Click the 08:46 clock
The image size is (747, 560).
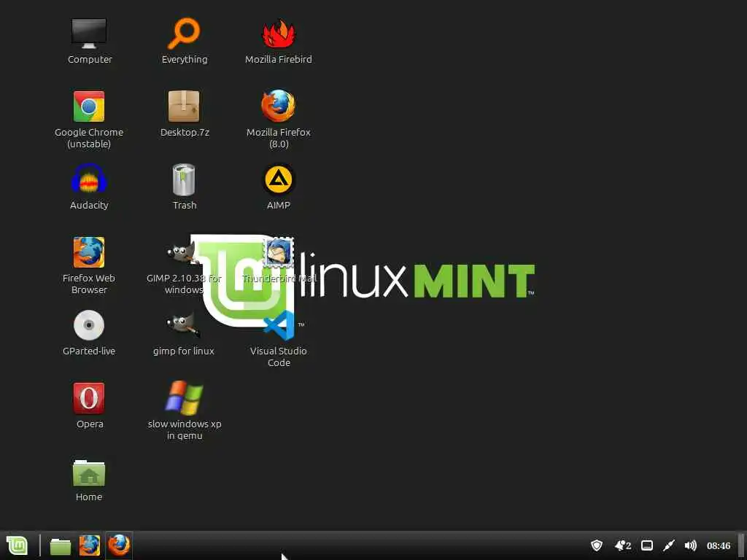click(x=719, y=545)
